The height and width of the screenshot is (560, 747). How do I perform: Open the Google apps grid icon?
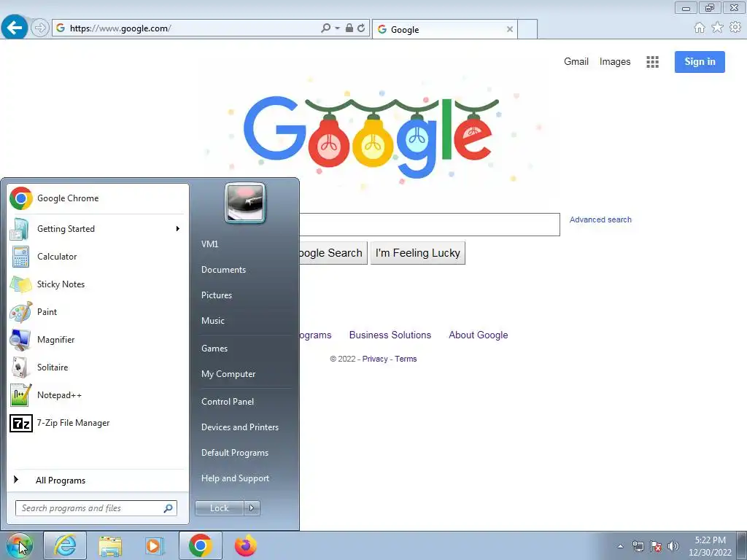[x=653, y=62]
